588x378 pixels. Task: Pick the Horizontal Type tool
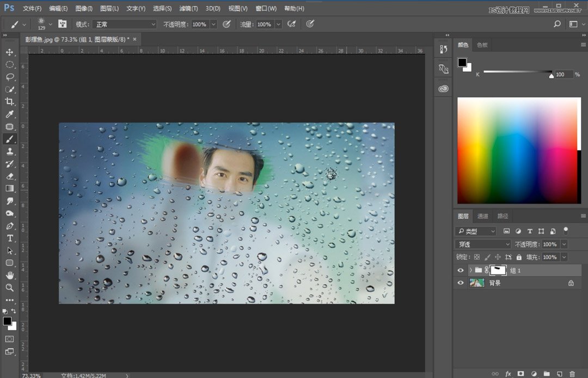point(9,238)
